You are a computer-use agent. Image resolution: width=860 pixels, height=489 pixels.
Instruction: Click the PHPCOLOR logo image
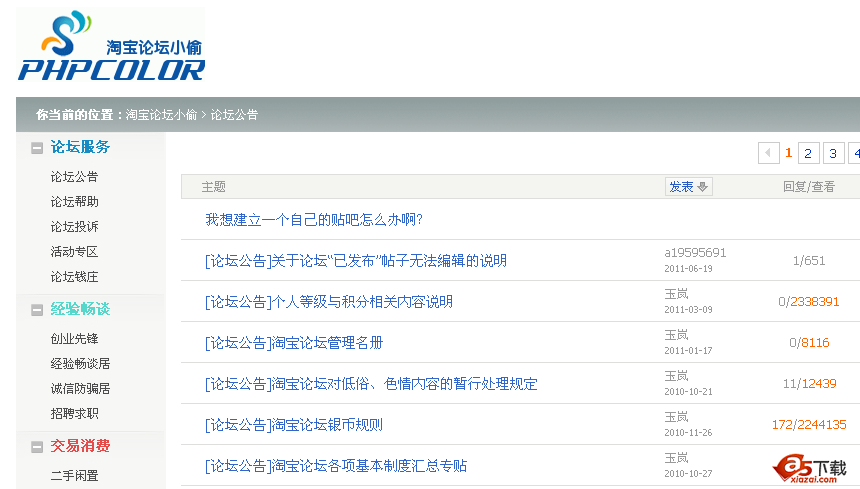click(111, 46)
